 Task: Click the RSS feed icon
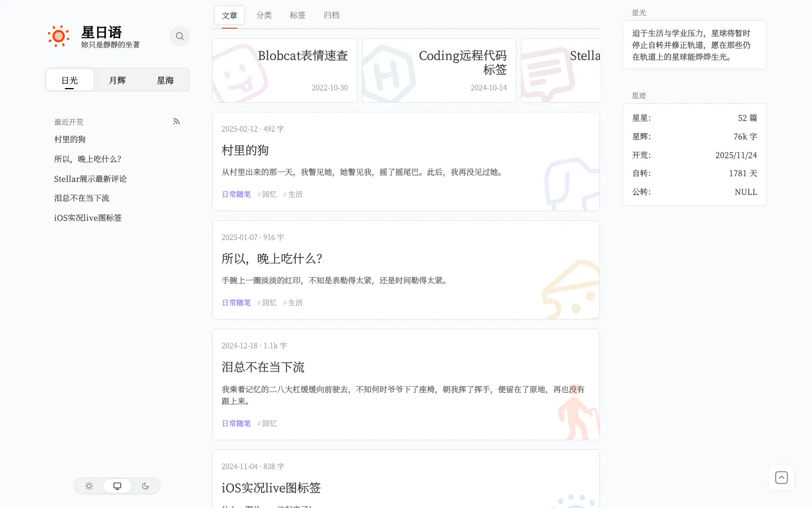(x=176, y=121)
